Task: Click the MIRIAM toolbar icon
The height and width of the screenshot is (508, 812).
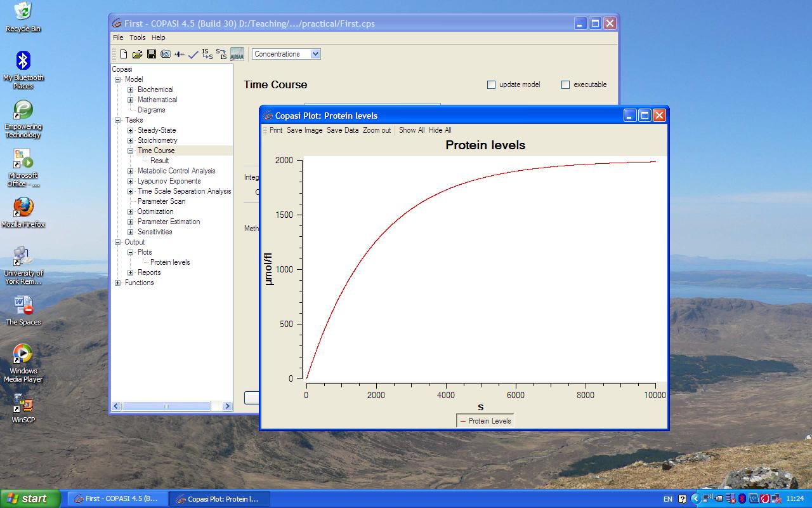Action: (237, 55)
